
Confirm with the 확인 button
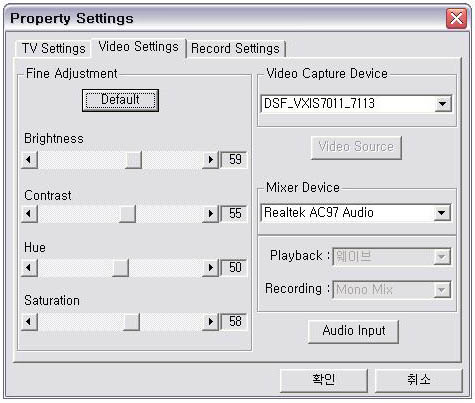(x=324, y=380)
